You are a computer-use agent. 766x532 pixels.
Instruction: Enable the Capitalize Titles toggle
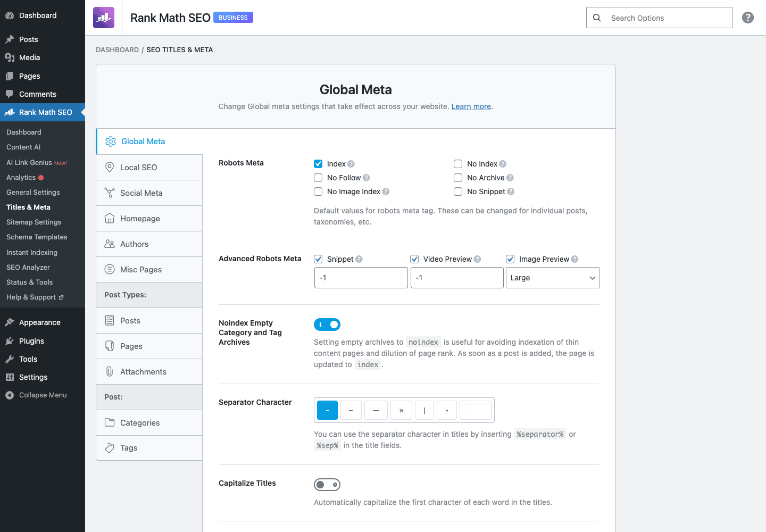327,485
